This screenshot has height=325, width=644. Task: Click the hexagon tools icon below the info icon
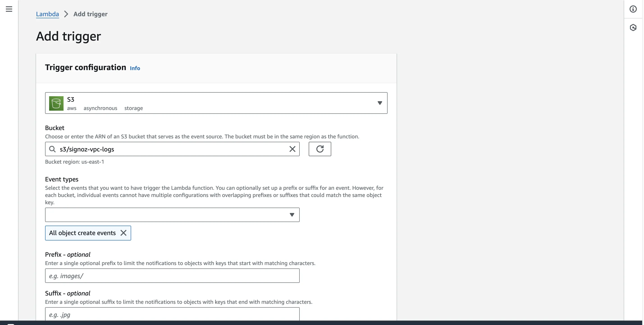coord(633,27)
